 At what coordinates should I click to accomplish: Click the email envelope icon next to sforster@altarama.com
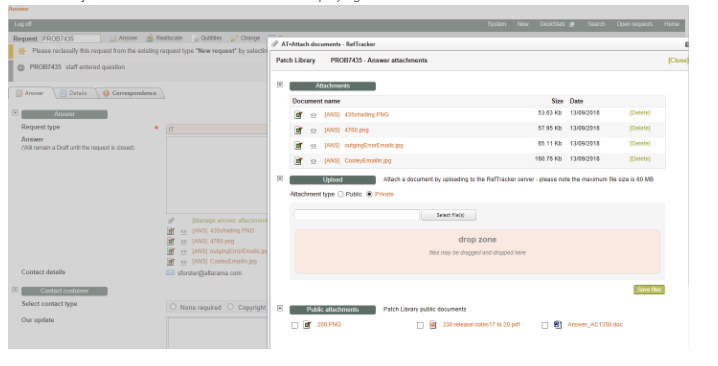coord(170,273)
